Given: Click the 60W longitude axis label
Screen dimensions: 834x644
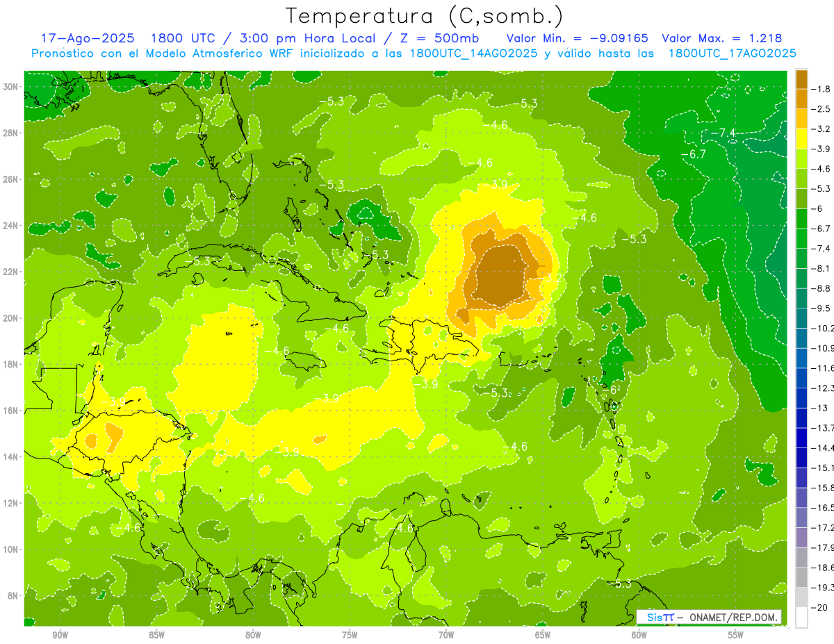Looking at the screenshot, I should (639, 635).
